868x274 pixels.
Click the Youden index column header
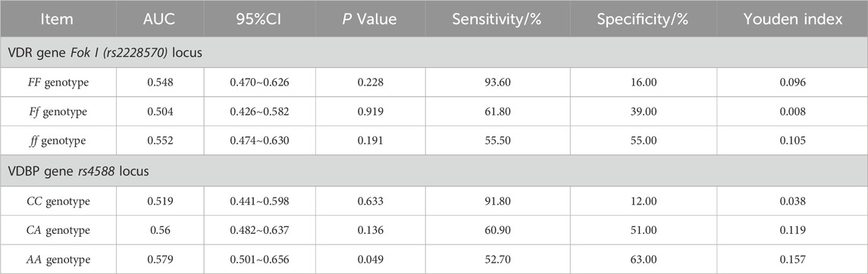(792, 19)
